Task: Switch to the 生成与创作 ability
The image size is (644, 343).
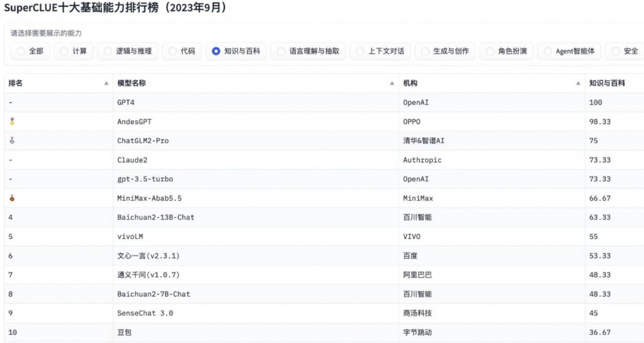Action: point(425,51)
